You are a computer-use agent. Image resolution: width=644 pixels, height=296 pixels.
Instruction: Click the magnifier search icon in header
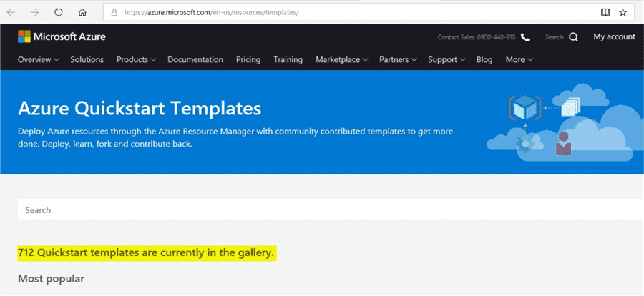tap(573, 37)
